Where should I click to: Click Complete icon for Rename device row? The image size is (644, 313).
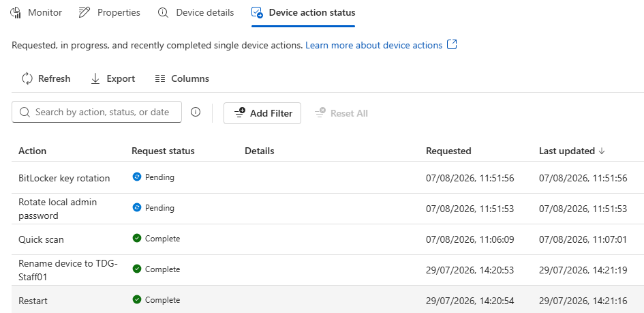point(137,269)
